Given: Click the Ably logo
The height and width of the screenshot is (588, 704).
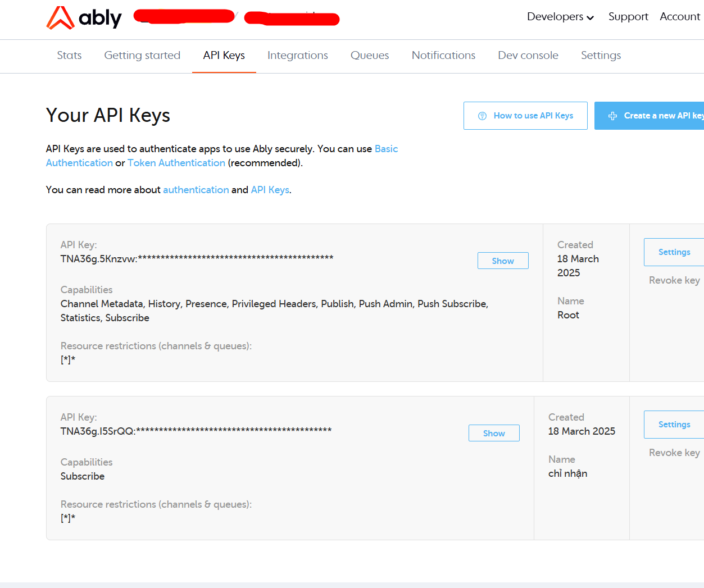Looking at the screenshot, I should (x=84, y=18).
